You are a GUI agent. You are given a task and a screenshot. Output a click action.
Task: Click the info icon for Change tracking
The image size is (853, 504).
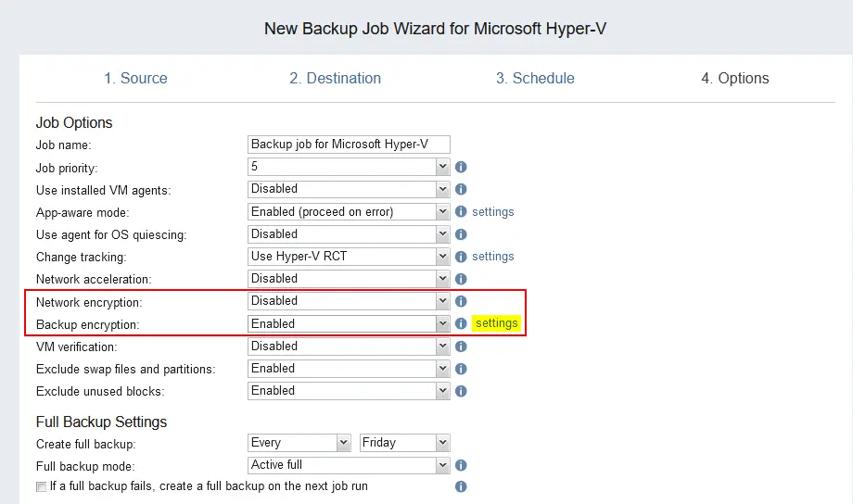click(461, 257)
